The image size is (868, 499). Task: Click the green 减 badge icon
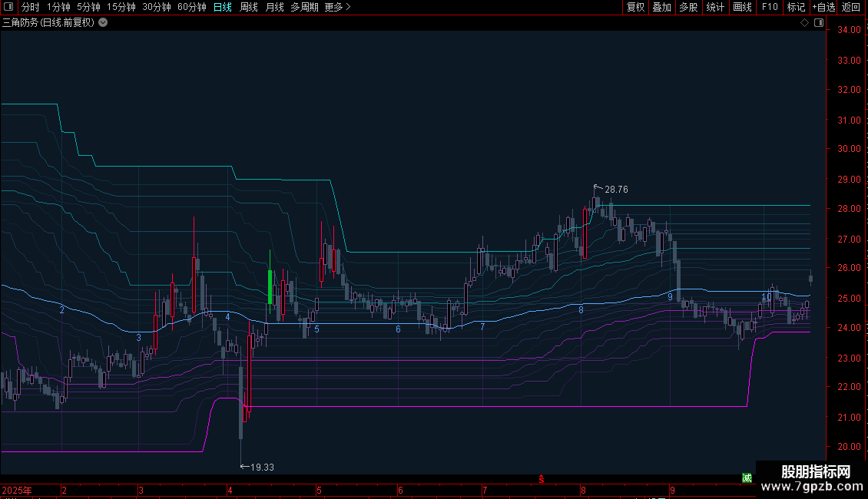coord(747,478)
